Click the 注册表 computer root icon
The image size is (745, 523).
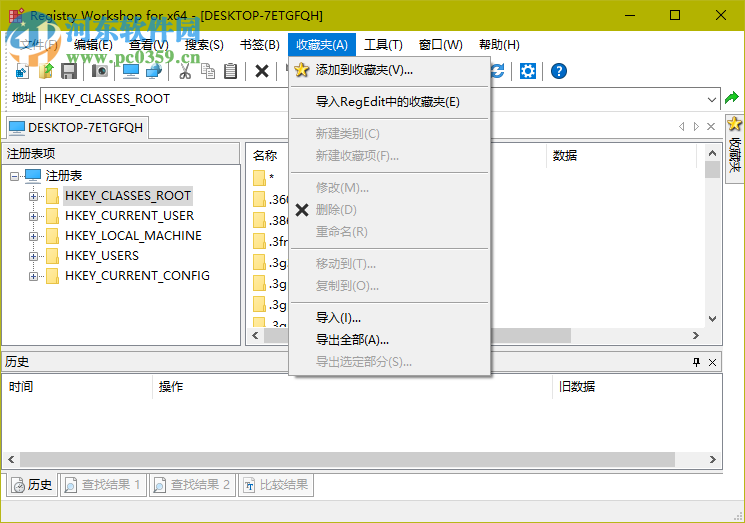(33, 176)
